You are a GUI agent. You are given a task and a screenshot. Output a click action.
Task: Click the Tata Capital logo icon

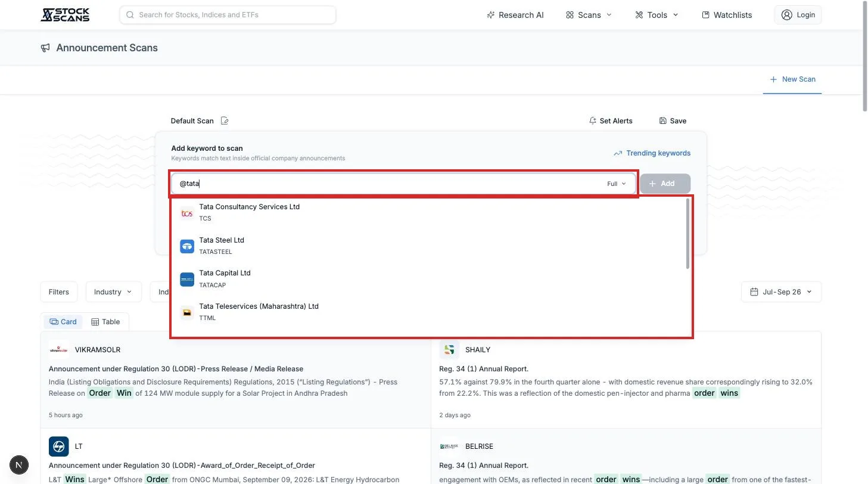pyautogui.click(x=187, y=280)
